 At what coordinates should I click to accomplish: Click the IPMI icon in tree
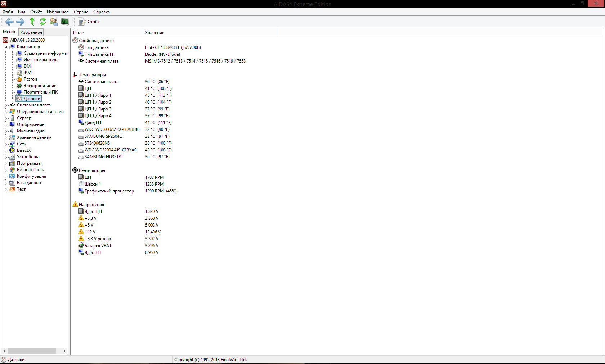(x=19, y=73)
